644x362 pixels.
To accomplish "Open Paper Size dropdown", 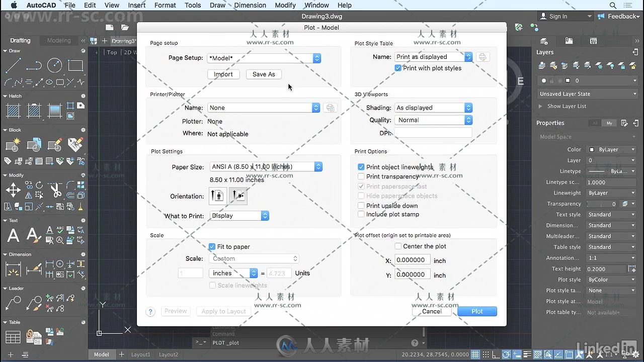I will (x=266, y=167).
